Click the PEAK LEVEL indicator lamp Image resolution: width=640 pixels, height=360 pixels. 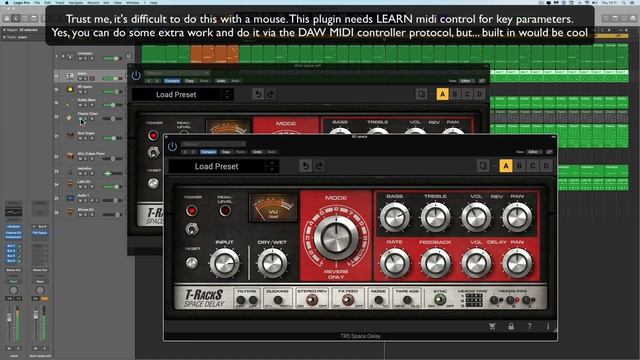coord(224,211)
